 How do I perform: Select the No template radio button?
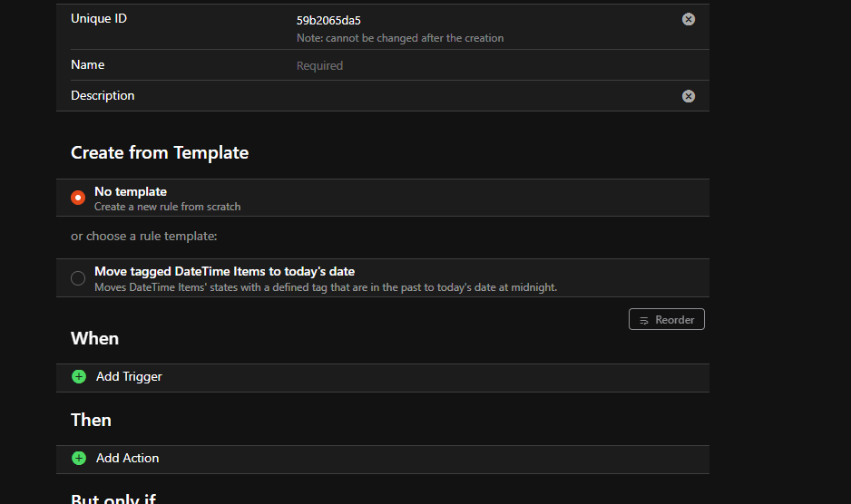click(x=78, y=198)
